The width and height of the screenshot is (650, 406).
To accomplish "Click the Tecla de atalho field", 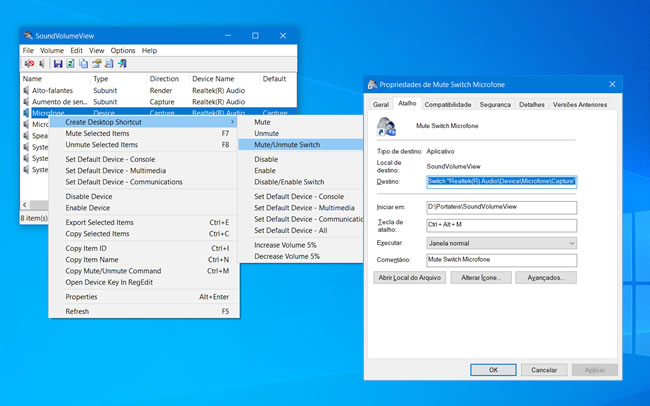I will click(501, 225).
